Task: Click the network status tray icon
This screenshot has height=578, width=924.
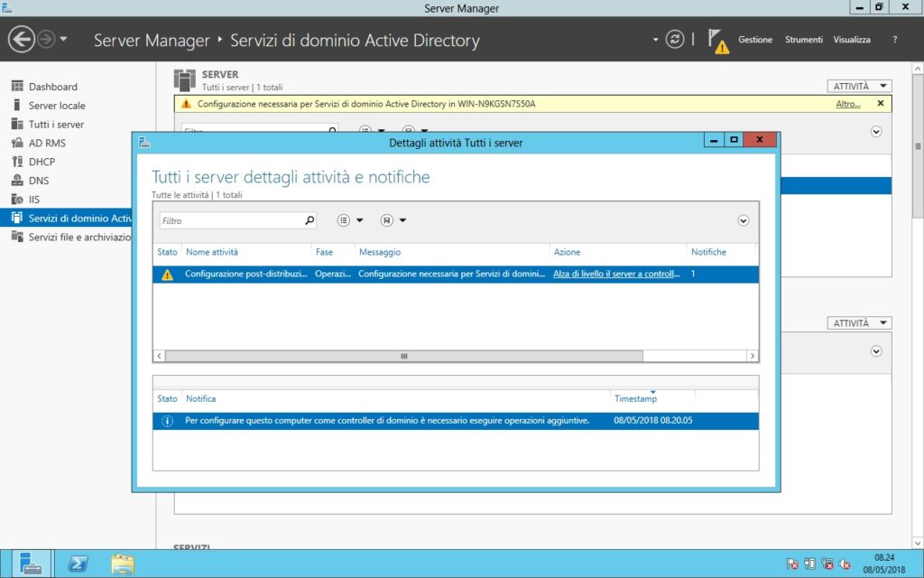Action: tap(827, 564)
